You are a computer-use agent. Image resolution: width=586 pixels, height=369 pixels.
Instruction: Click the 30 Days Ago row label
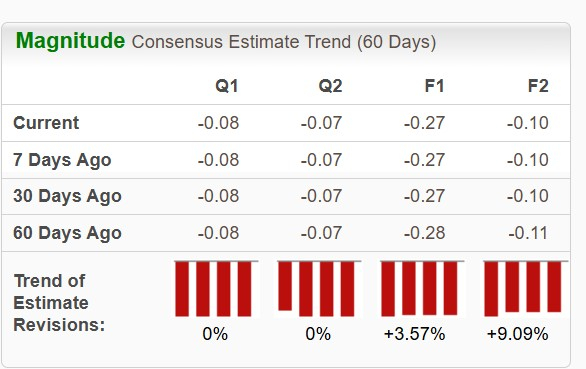pos(68,196)
